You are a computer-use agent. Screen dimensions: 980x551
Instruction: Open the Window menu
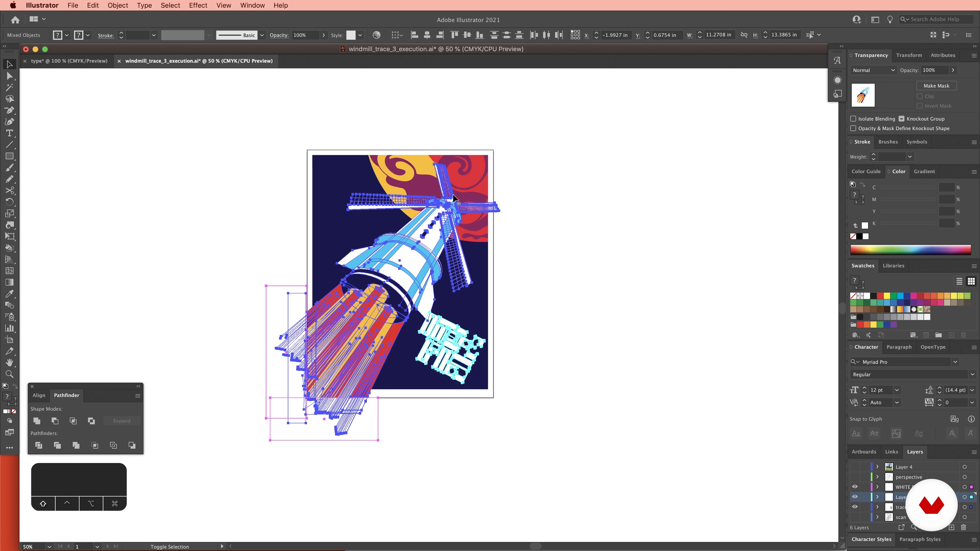tap(252, 5)
